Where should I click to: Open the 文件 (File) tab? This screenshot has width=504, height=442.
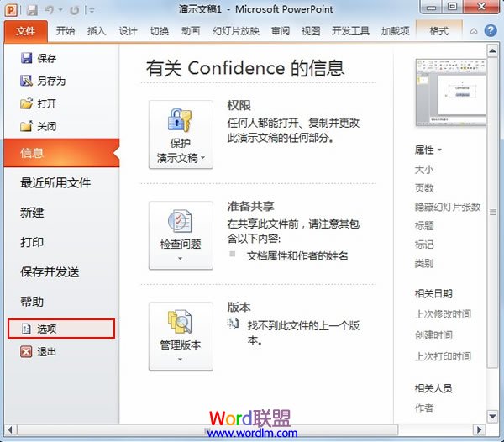point(26,31)
